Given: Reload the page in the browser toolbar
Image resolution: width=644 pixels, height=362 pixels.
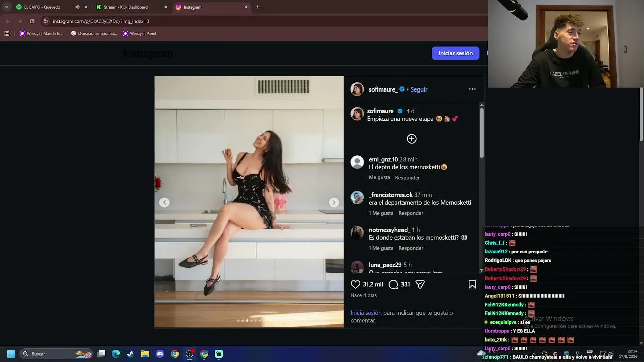Looking at the screenshot, I should click(x=32, y=21).
